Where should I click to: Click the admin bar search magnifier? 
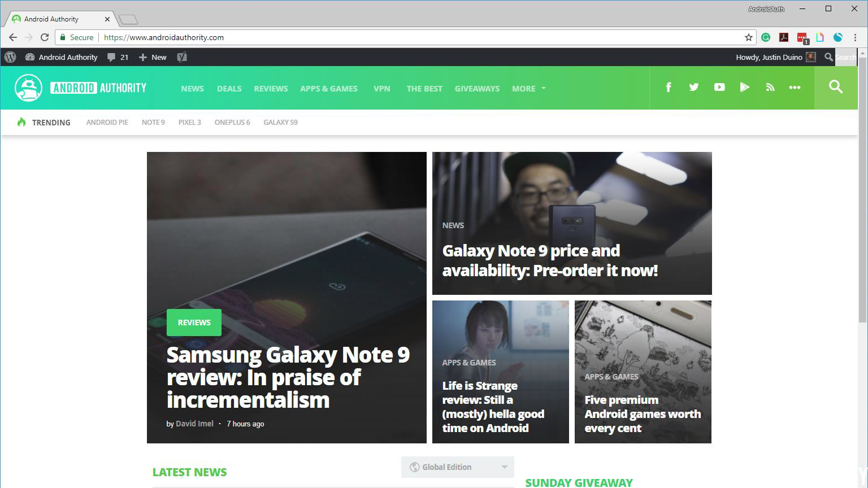point(828,57)
